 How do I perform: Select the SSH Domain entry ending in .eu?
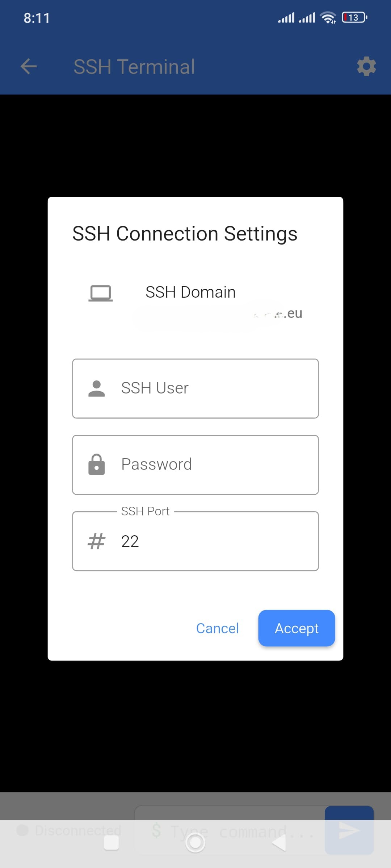(217, 313)
